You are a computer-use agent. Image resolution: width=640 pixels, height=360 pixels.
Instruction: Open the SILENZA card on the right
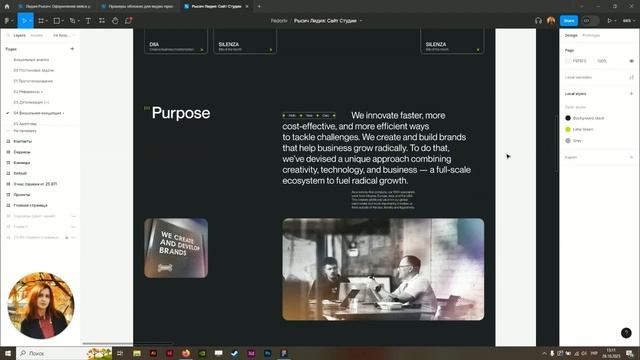point(452,42)
